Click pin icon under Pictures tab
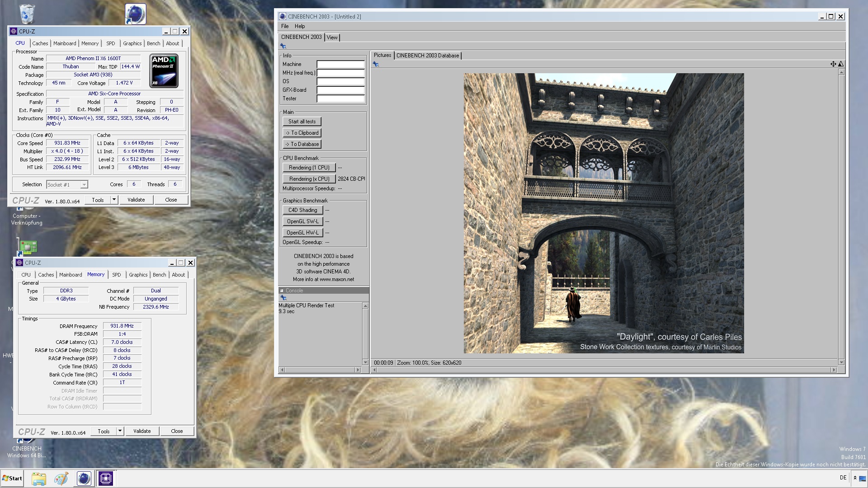 (x=376, y=64)
